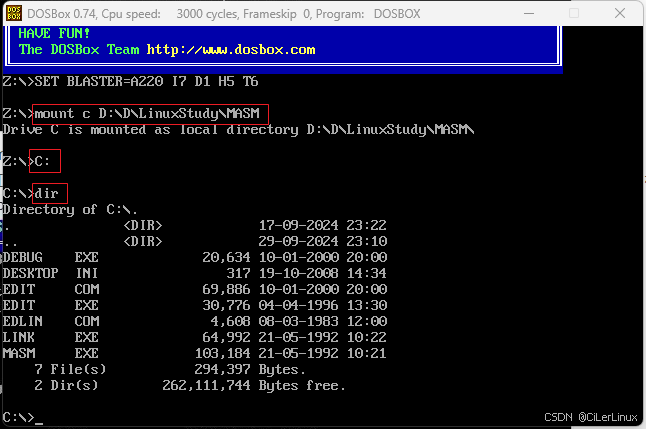Click the http://www.dosbox.com URL text

point(231,49)
